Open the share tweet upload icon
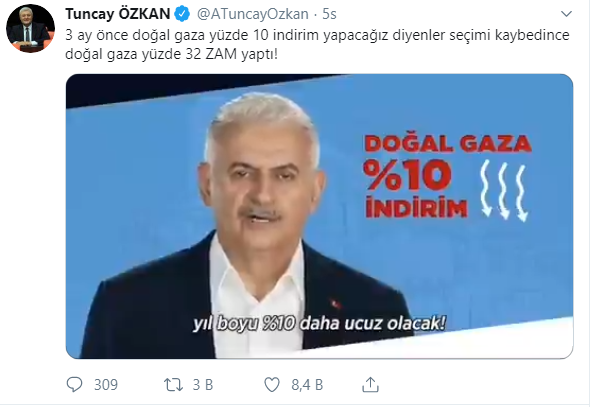 (370, 384)
